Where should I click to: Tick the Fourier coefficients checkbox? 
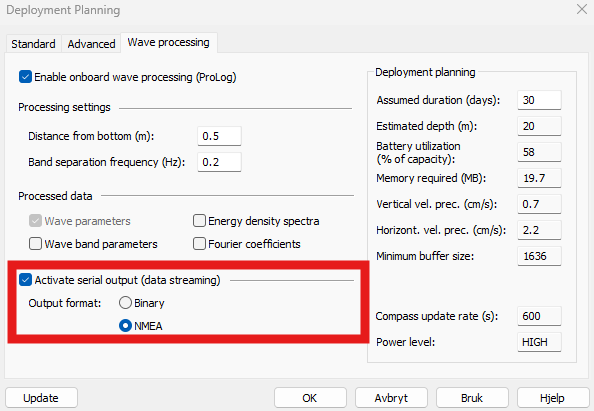(x=199, y=244)
